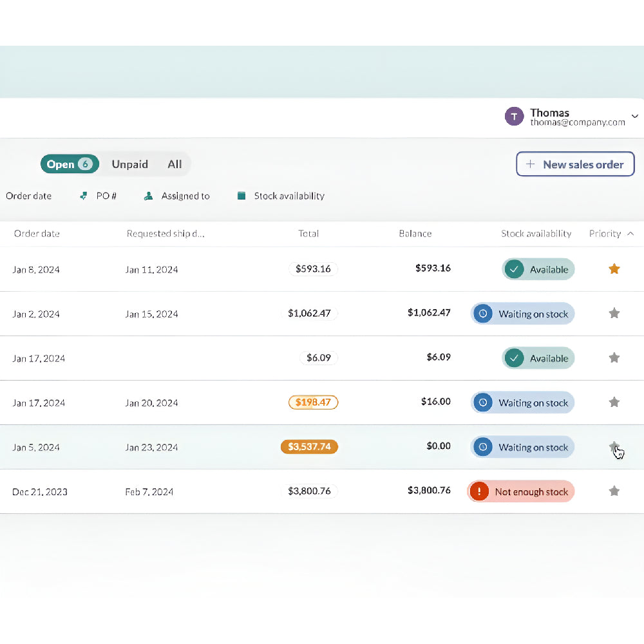The width and height of the screenshot is (644, 644).
Task: Click the $16.00 balance value
Action: tap(436, 401)
